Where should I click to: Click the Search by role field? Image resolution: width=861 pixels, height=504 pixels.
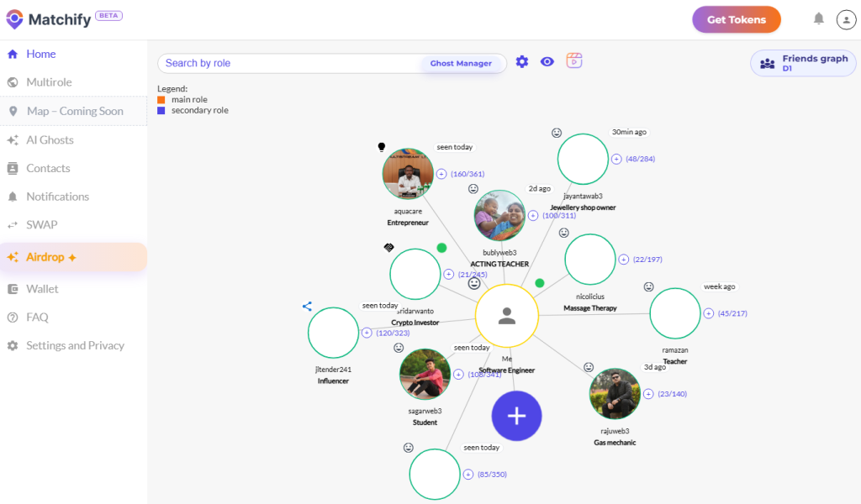[x=286, y=63]
